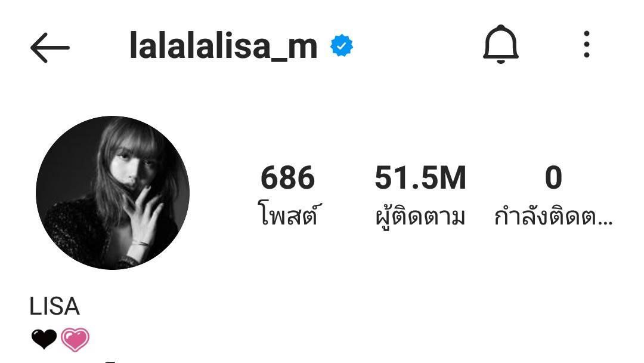Image resolution: width=644 pixels, height=363 pixels.
Task: Return to previous screen with back arrow
Action: tap(49, 48)
